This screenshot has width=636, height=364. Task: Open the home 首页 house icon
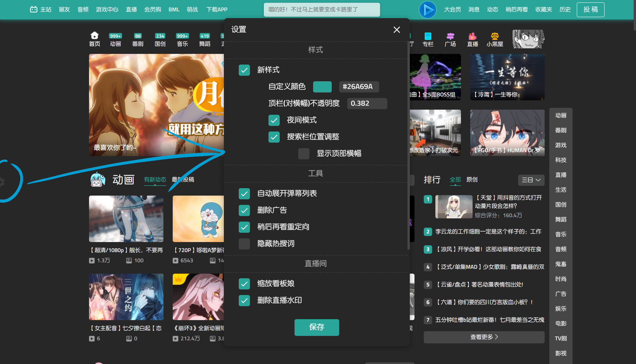tap(94, 35)
